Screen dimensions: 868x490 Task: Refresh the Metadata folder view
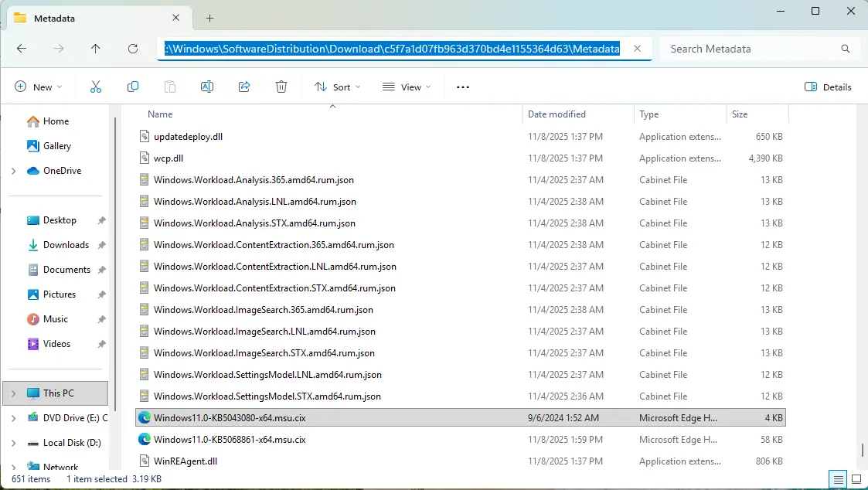133,49
